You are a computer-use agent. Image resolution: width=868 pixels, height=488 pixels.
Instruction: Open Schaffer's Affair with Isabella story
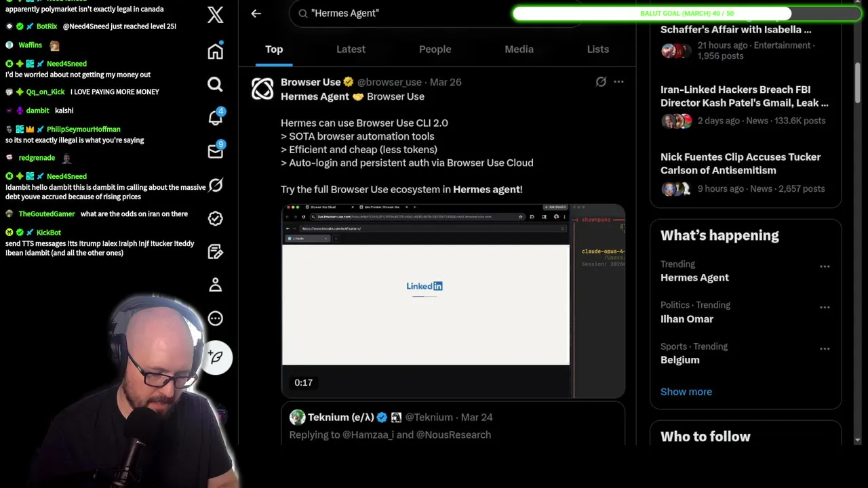745,42
